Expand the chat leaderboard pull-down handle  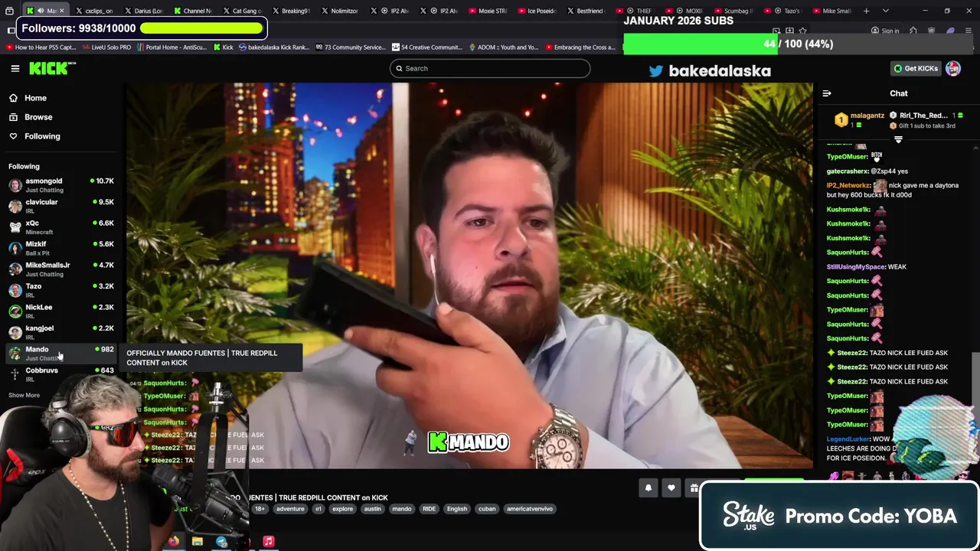(x=898, y=139)
